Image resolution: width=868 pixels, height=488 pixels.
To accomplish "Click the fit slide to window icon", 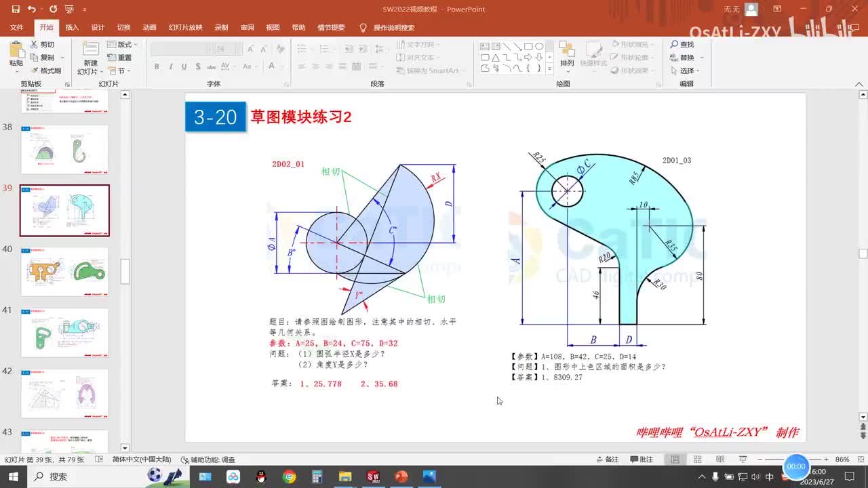I will pos(861,460).
